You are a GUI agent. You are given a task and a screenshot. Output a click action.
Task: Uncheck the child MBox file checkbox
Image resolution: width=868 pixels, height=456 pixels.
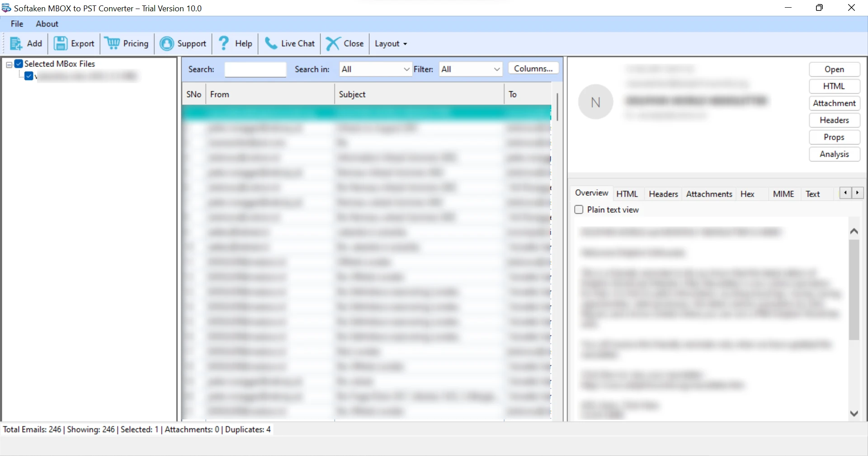29,76
